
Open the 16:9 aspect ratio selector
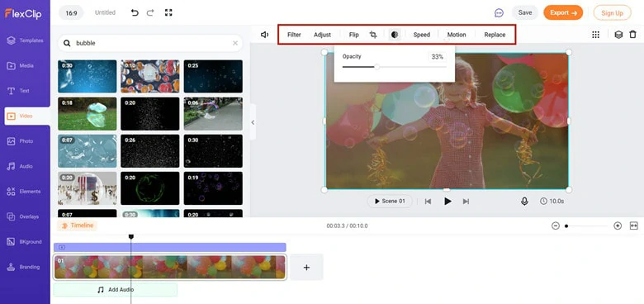click(x=71, y=12)
